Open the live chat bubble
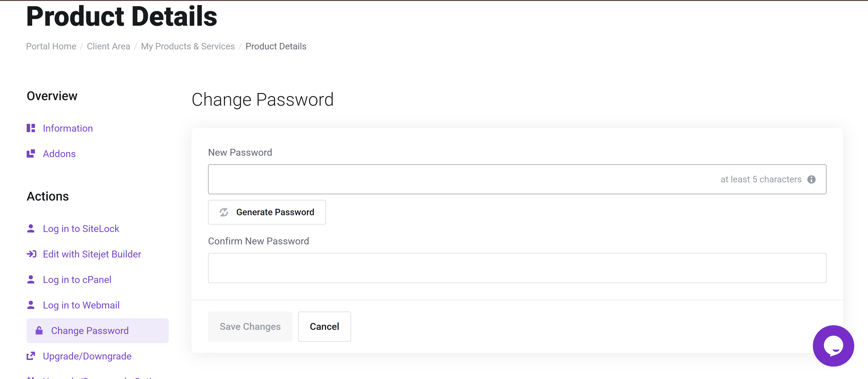Screen dimensions: 868x379 (833, 345)
